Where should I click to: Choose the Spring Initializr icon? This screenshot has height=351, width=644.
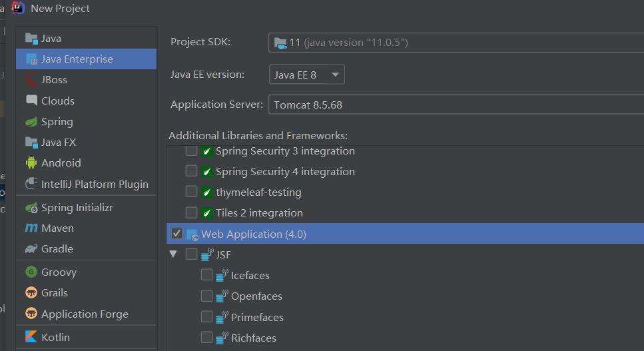pyautogui.click(x=31, y=208)
